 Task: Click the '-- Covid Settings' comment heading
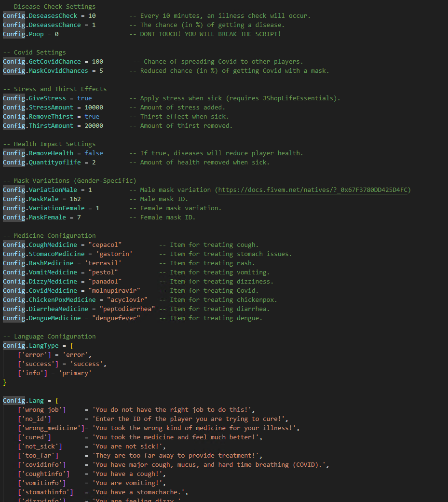[35, 52]
